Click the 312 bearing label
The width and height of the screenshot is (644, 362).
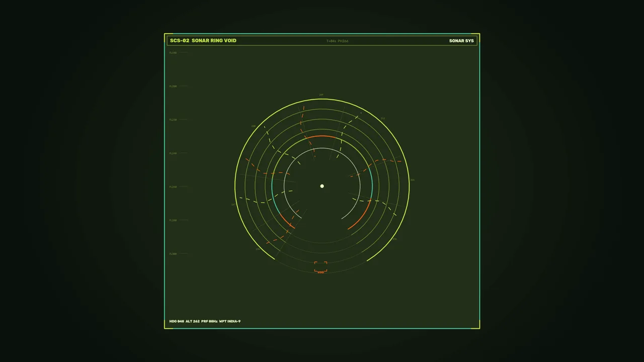[x=383, y=119]
